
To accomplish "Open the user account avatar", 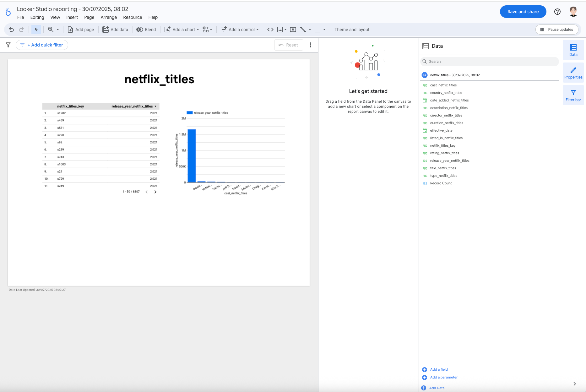I will coord(573,12).
